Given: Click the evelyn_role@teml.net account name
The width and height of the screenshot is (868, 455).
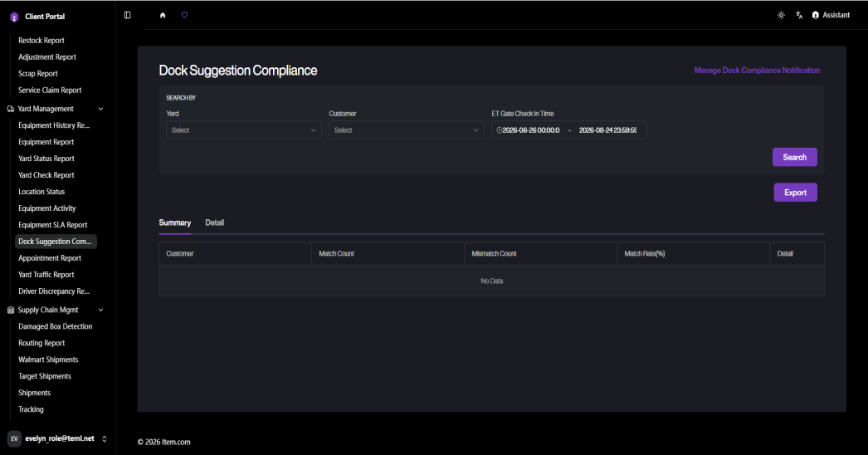Looking at the screenshot, I should pos(60,438).
